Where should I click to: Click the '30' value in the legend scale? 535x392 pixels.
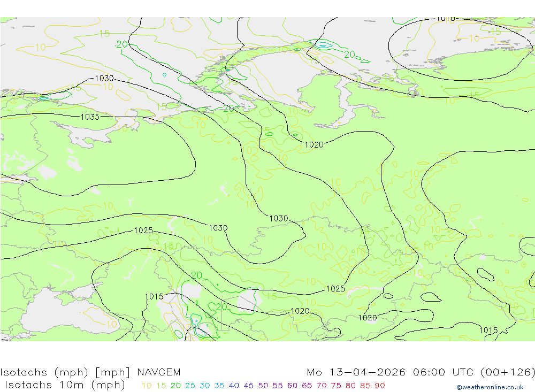pos(205,386)
